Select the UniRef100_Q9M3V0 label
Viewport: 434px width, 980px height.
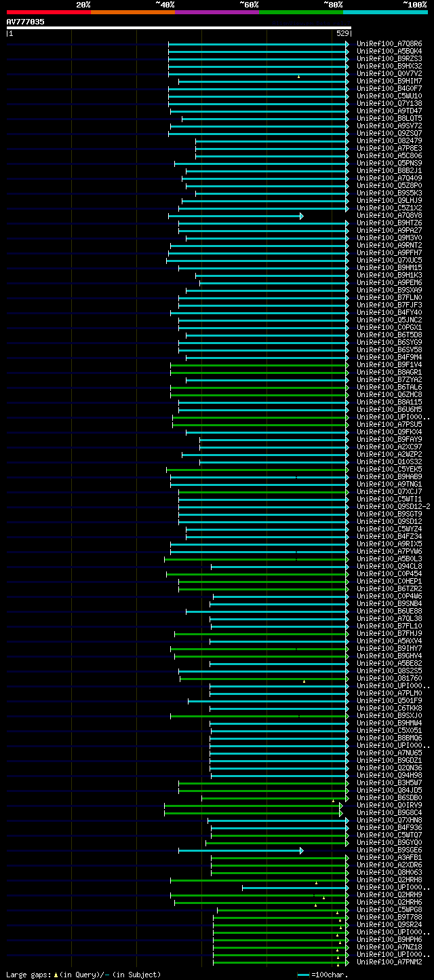pos(389,238)
